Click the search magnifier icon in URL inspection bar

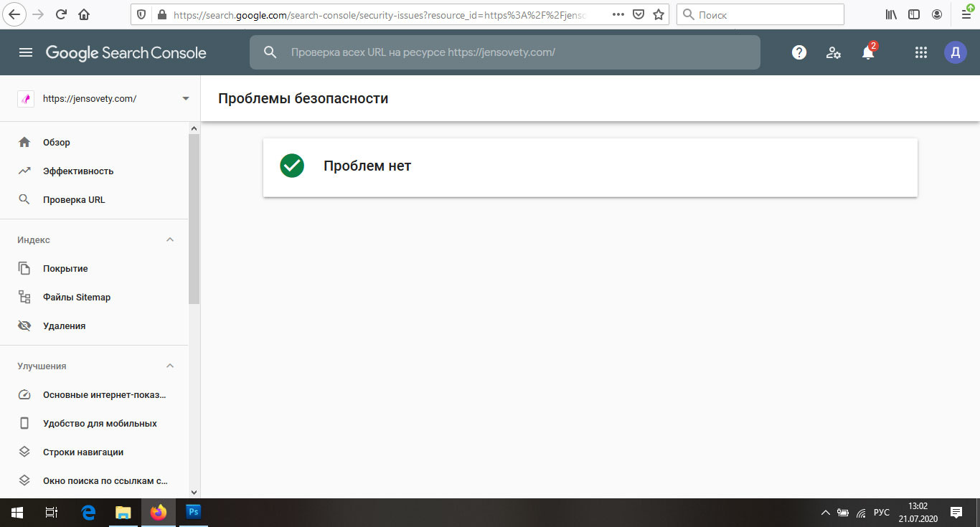click(x=270, y=52)
